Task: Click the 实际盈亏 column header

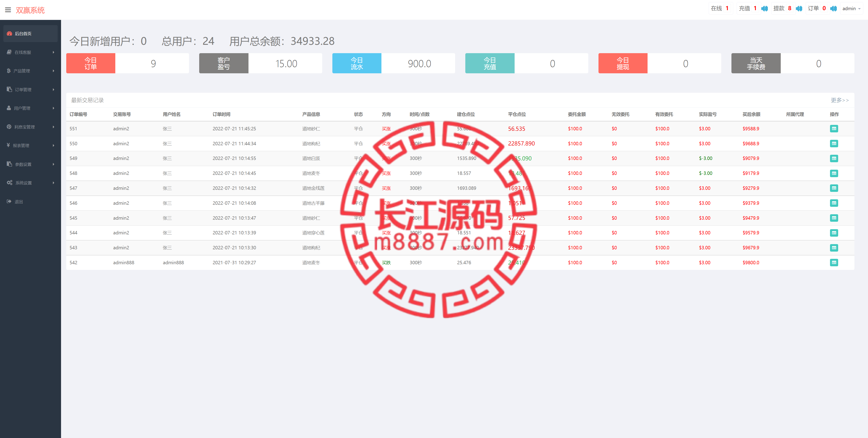Action: pos(708,114)
